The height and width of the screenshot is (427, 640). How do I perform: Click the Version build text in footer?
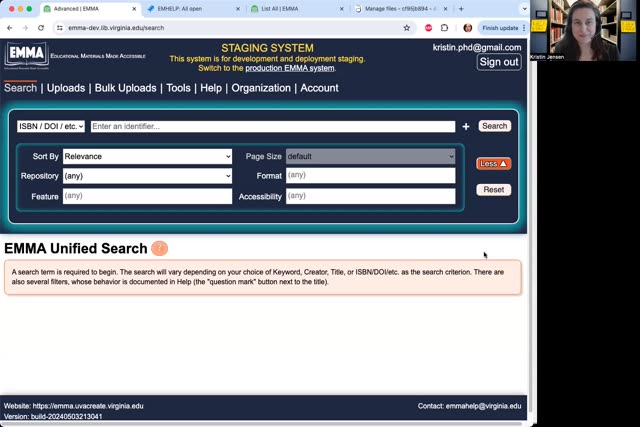click(x=53, y=417)
